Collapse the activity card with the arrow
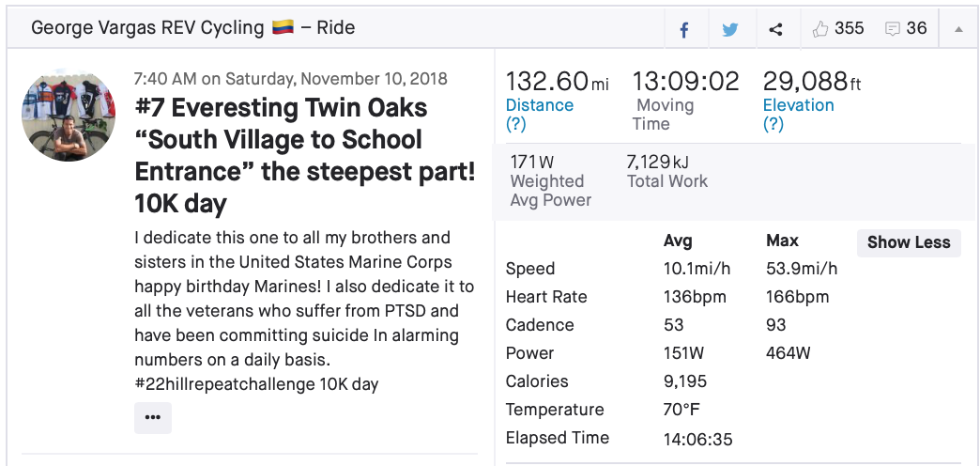This screenshot has height=466, width=980. pyautogui.click(x=958, y=29)
